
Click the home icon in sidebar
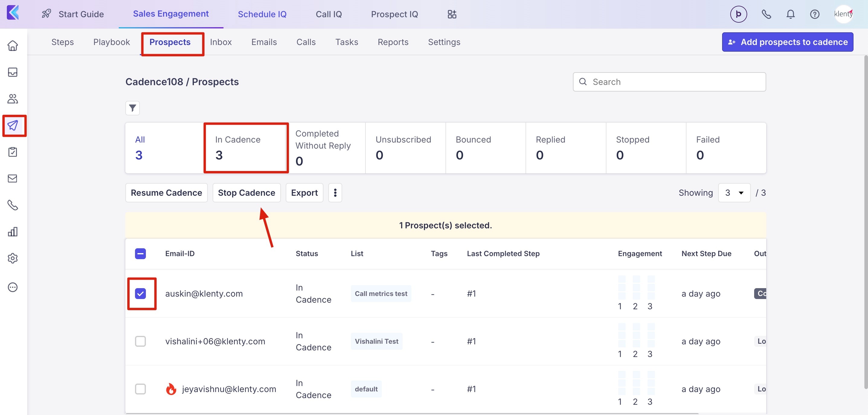pyautogui.click(x=13, y=46)
